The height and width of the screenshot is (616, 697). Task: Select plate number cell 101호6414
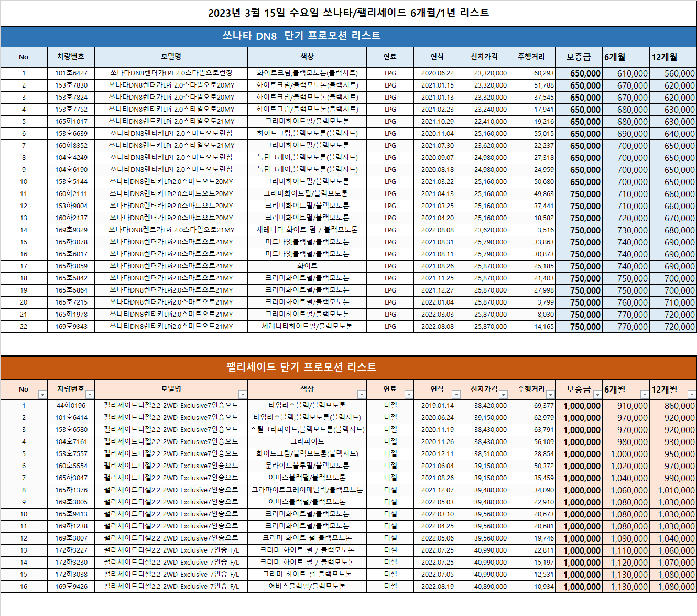coord(71,418)
